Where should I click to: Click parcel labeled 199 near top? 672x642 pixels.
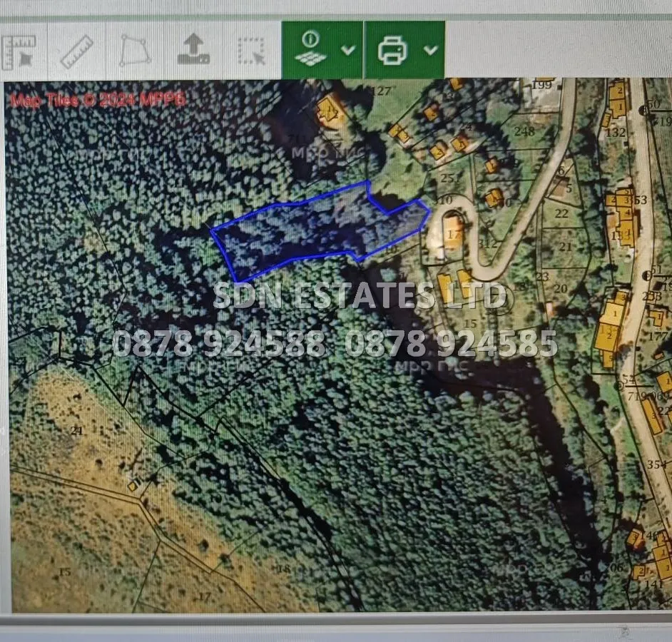pos(543,86)
